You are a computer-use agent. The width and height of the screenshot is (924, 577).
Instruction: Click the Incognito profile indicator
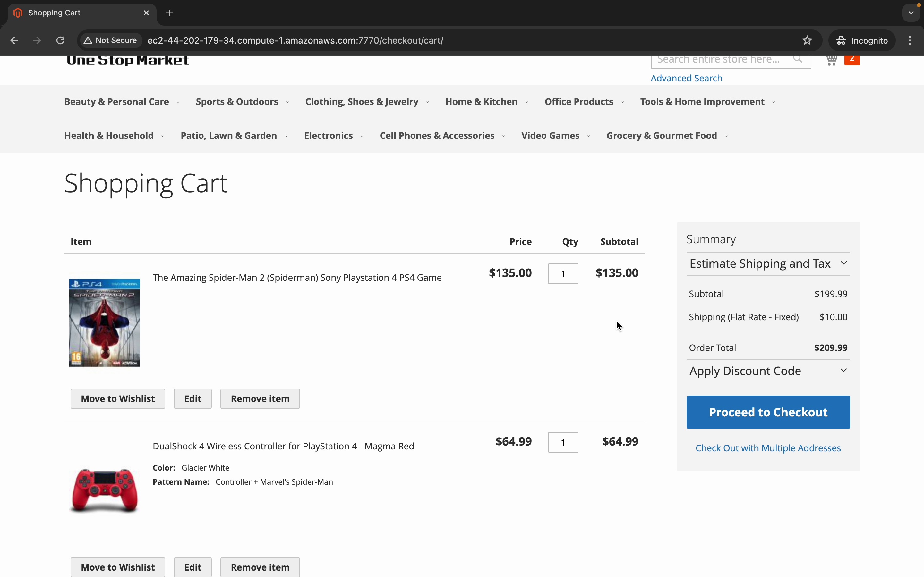[862, 40]
